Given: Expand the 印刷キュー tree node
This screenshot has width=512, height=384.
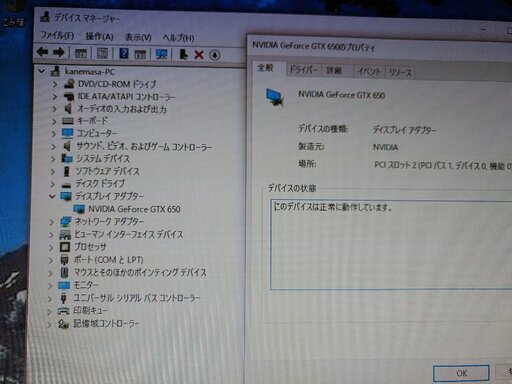Looking at the screenshot, I should [x=50, y=312].
